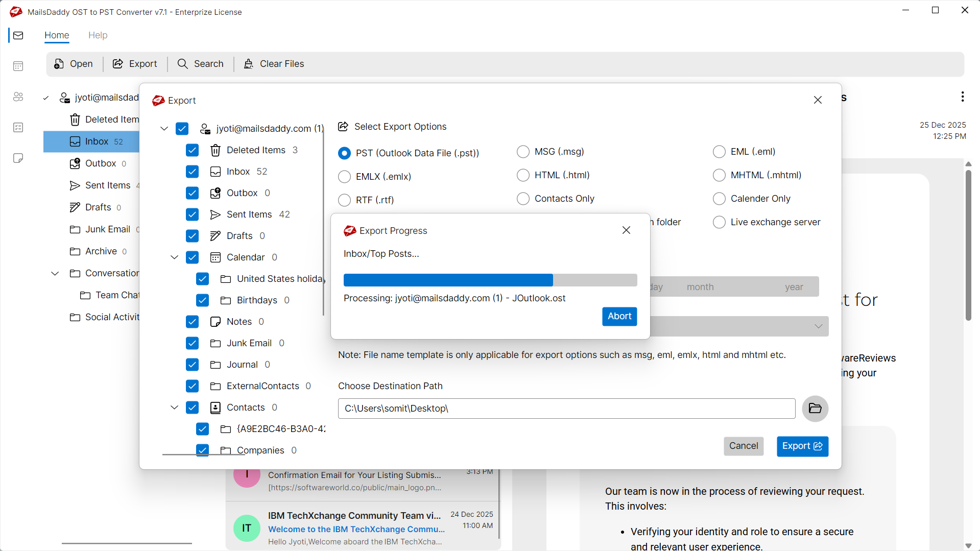Close the Export dialog
This screenshot has width=980, height=551.
[818, 100]
